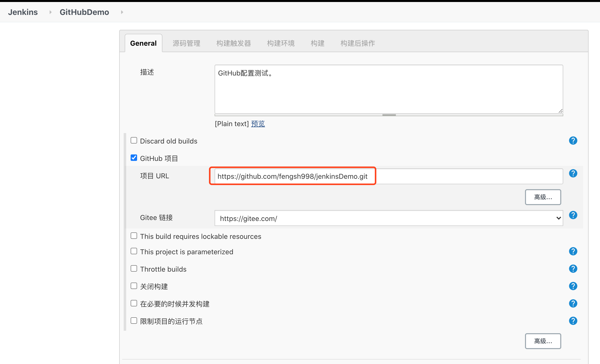
Task: Expand the Jenkins breadcrumb arrow
Action: pos(50,12)
